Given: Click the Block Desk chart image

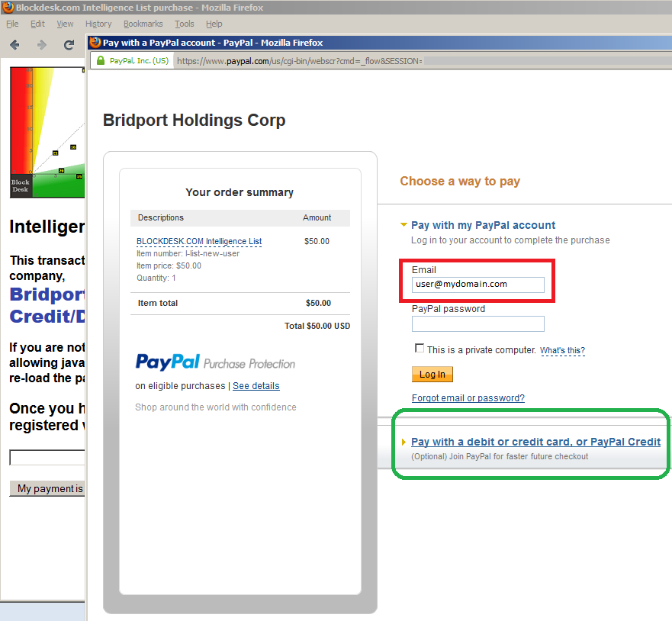Looking at the screenshot, I should [x=47, y=132].
